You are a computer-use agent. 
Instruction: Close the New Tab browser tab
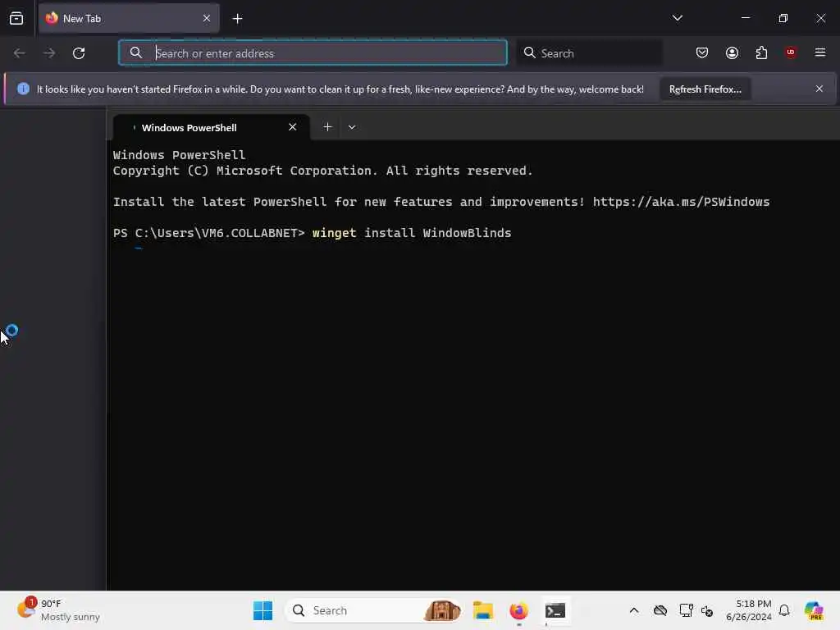coord(207,18)
